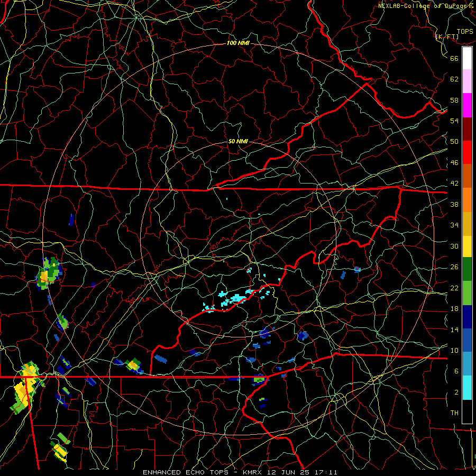Select the 62 legend value
Screen dimensions: 476x476
454,79
